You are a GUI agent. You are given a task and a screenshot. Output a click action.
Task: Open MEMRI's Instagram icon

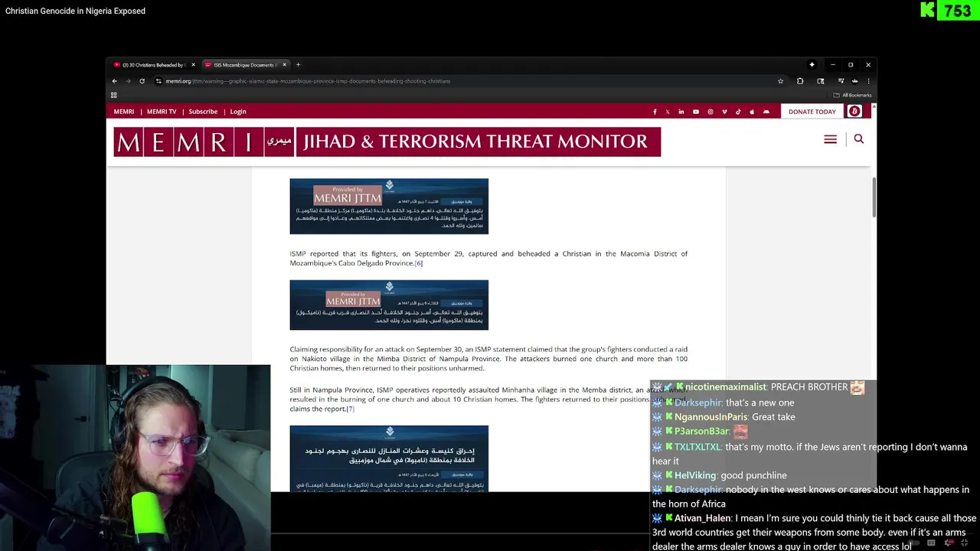pyautogui.click(x=710, y=112)
